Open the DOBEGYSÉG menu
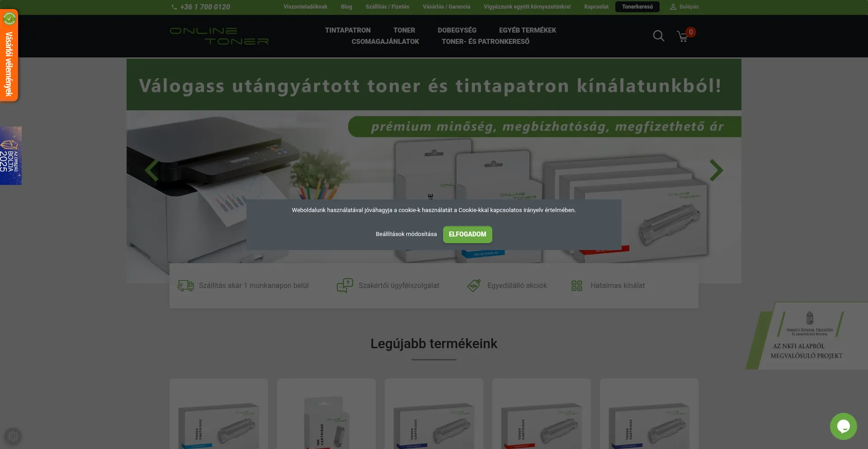Image resolution: width=868 pixels, height=449 pixels. (457, 30)
